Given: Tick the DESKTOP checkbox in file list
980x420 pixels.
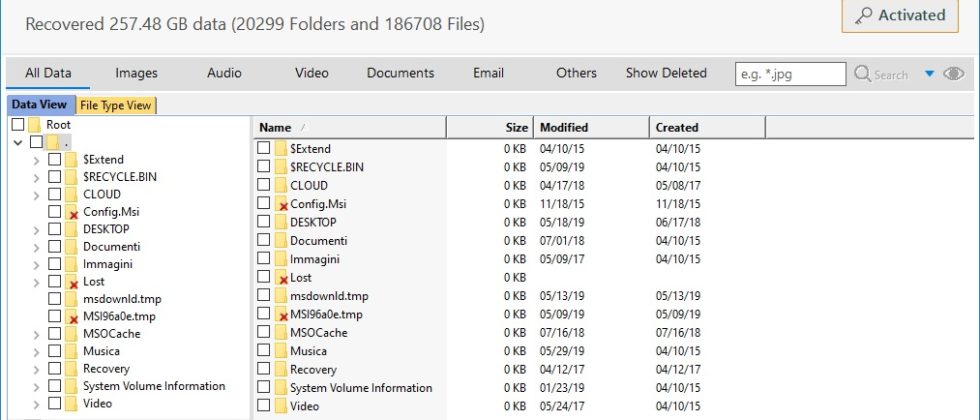Looking at the screenshot, I should (x=264, y=222).
